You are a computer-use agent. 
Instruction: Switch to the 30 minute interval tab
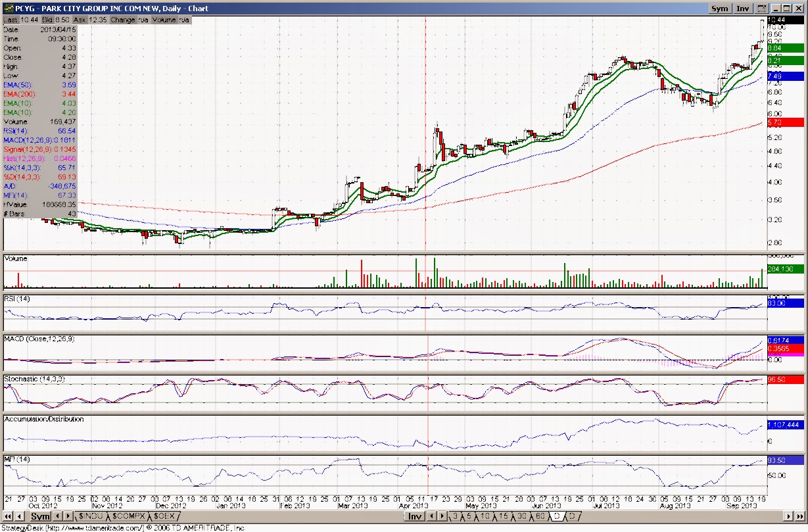521,516
